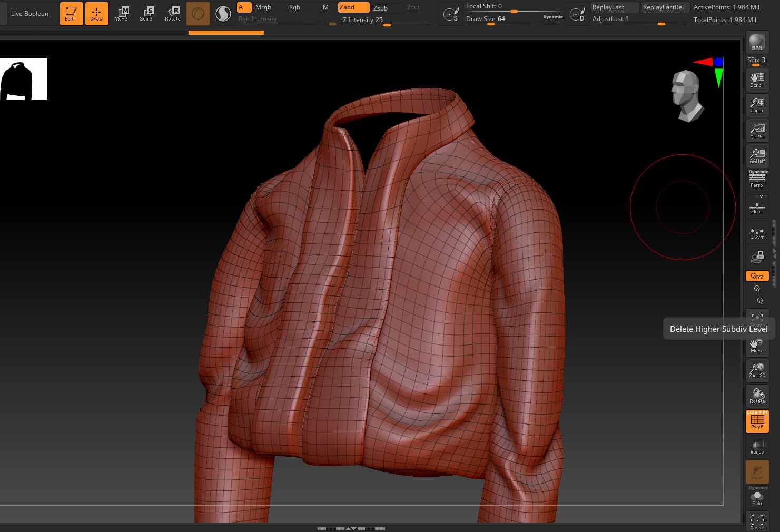The image size is (780, 532).
Task: Enable the Floor grid
Action: coord(757,206)
